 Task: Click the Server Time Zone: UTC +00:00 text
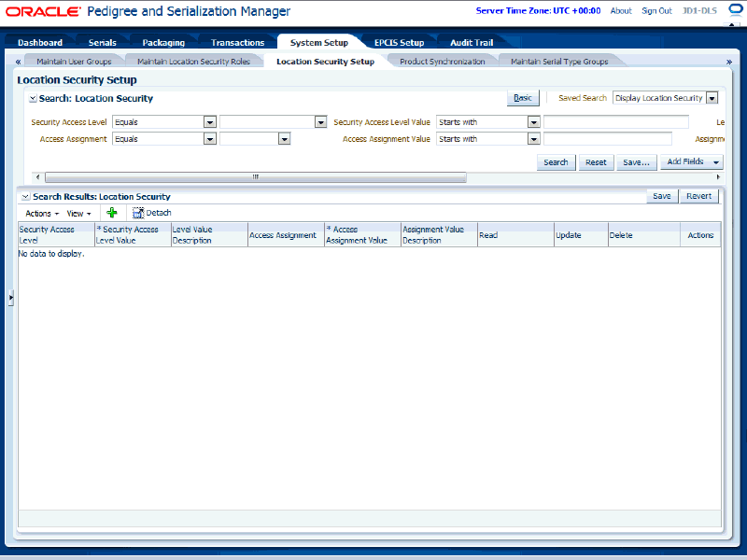click(539, 10)
